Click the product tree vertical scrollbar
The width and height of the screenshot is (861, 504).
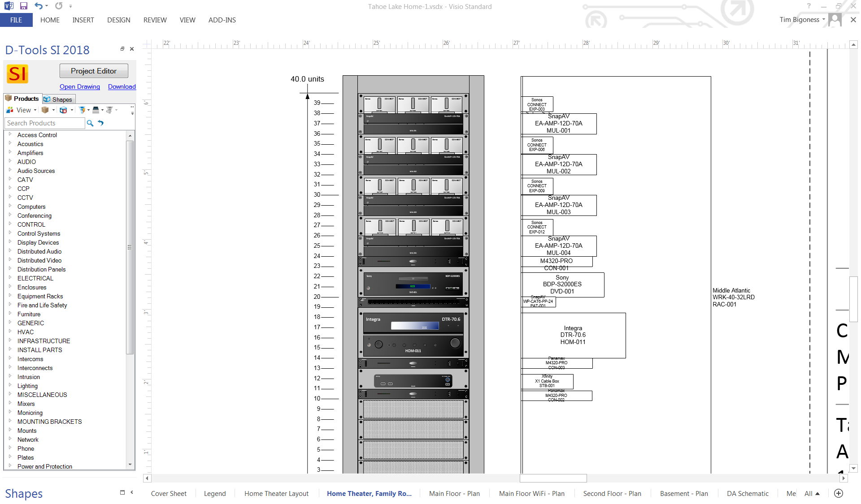click(x=130, y=247)
